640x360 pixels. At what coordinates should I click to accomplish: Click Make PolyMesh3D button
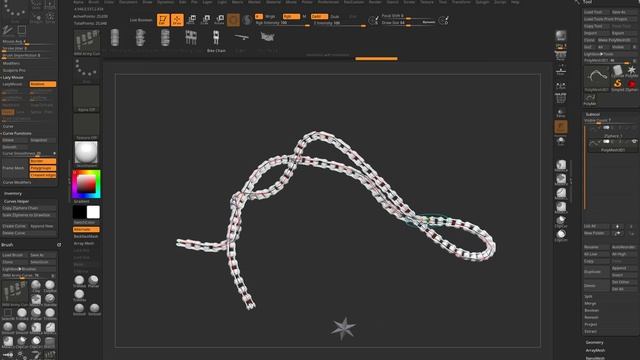click(x=617, y=40)
